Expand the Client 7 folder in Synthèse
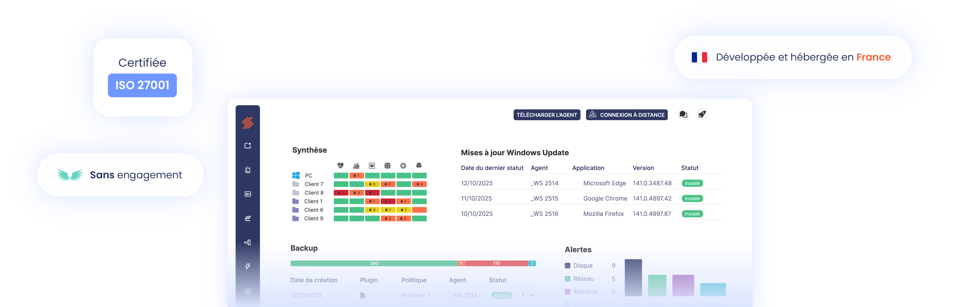Viewport: 980px width, 307px height. (296, 184)
